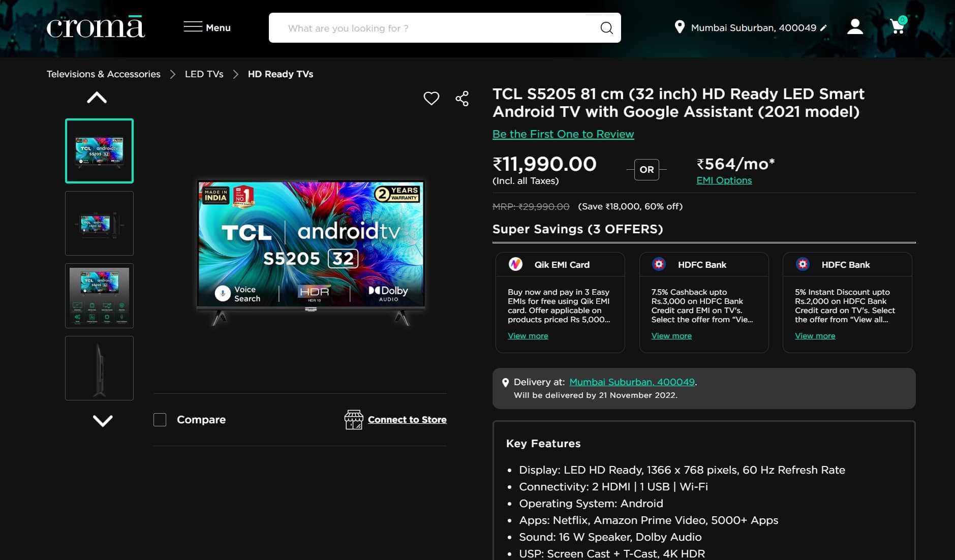Viewport: 955px width, 560px height.
Task: Click the Key Features heading
Action: (x=543, y=444)
